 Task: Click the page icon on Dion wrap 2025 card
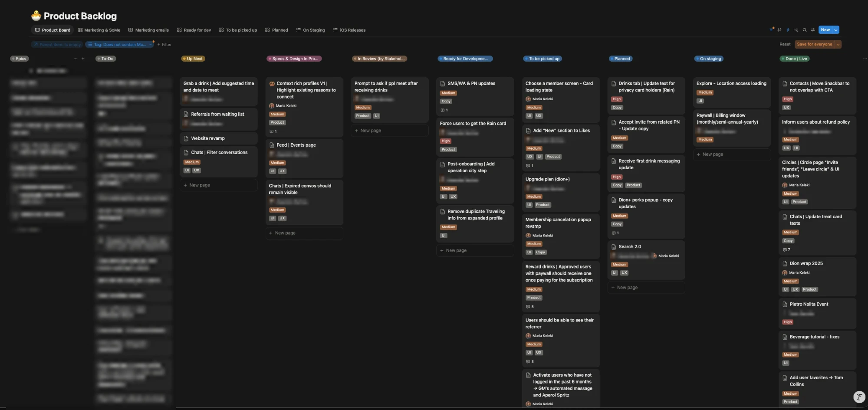point(785,263)
